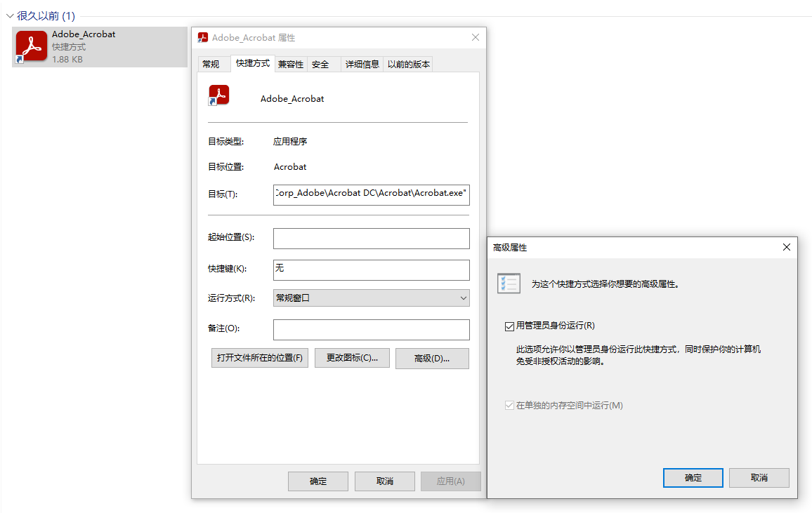Click the 快捷方式 type label under file name
This screenshot has height=513, width=812.
[69, 47]
